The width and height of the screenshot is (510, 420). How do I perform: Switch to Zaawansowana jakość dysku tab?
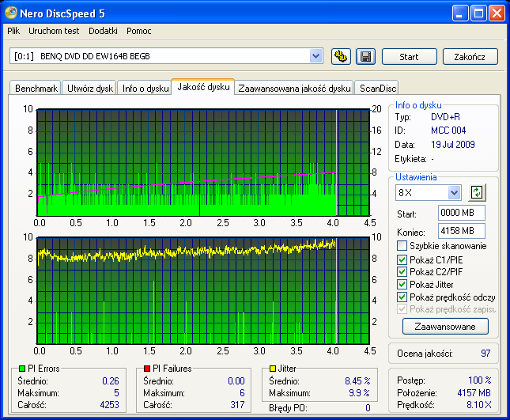[x=294, y=88]
